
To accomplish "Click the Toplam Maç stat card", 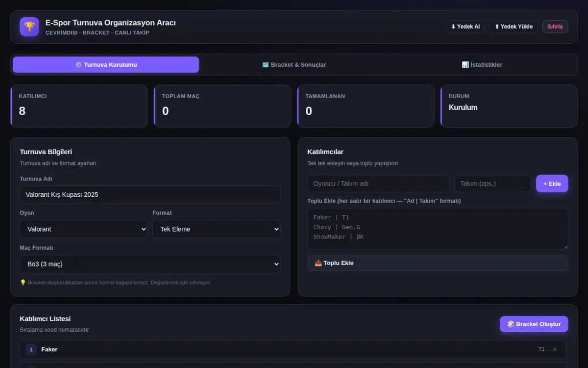I will coord(222,106).
